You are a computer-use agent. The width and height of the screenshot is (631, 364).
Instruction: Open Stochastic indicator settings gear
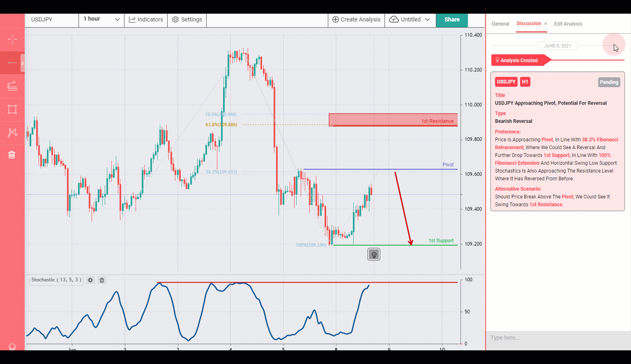coord(90,280)
